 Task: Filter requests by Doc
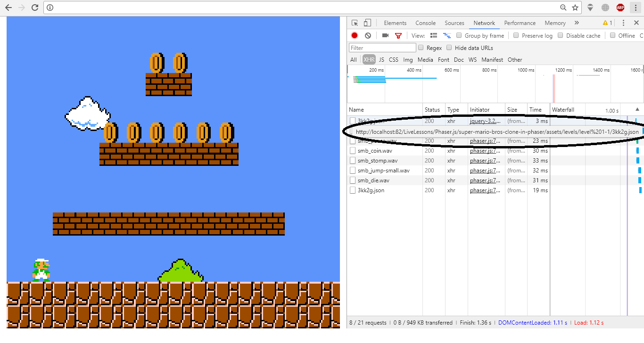click(459, 60)
